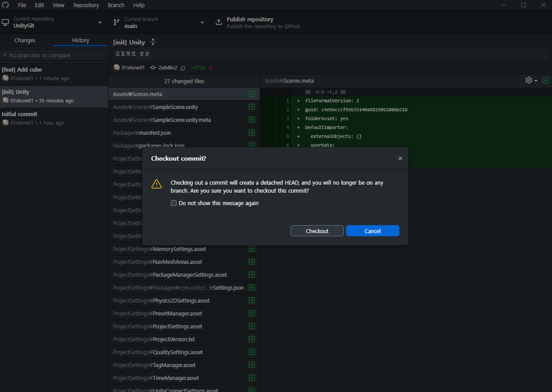Image resolution: width=552 pixels, height=392 pixels.
Task: Click the upload icon of Publish repository
Action: click(219, 22)
